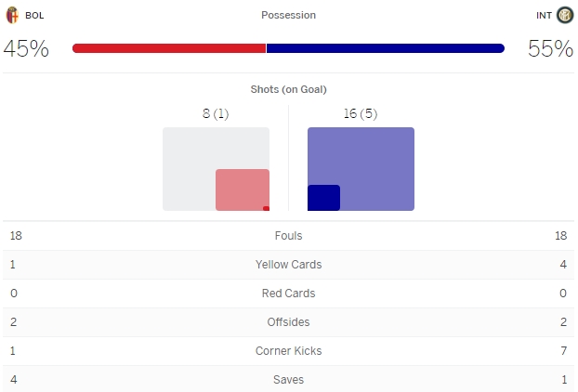Click the 55% possession figure

coord(550,49)
